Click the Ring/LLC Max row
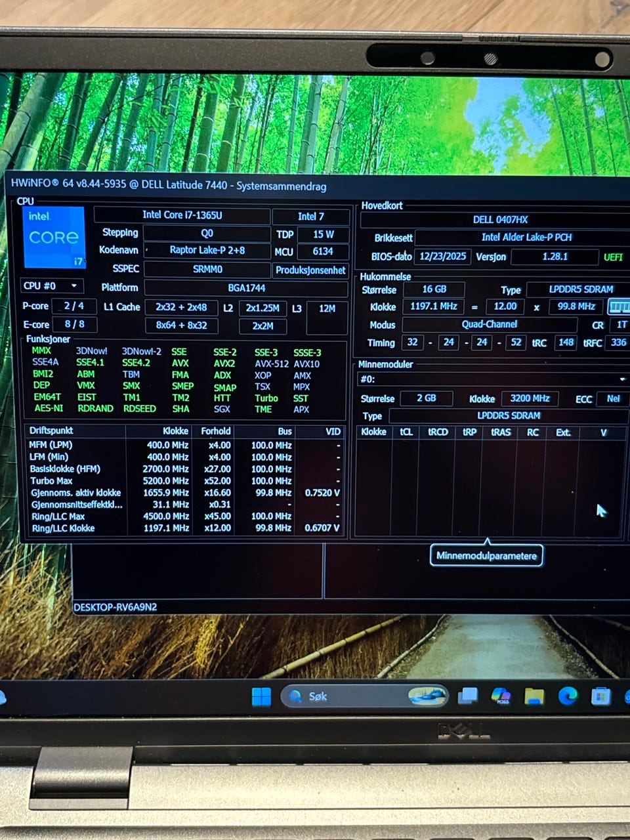The width and height of the screenshot is (630, 840). tap(185, 516)
